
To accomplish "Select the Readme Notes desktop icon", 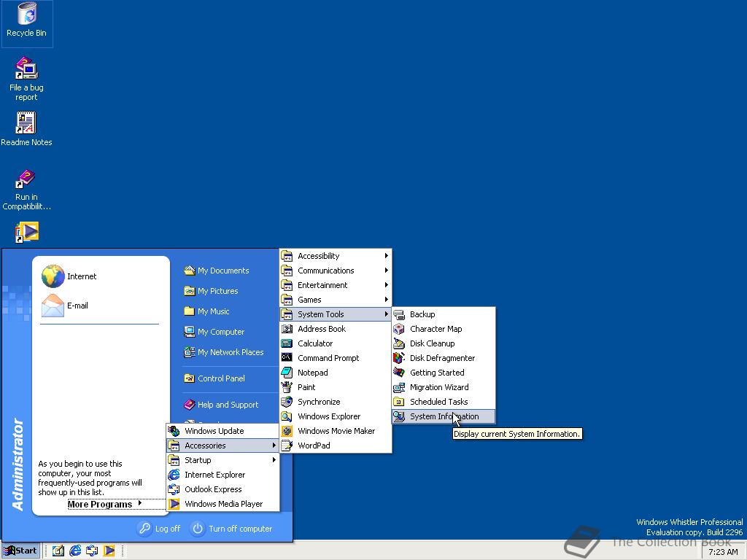I will point(27,128).
